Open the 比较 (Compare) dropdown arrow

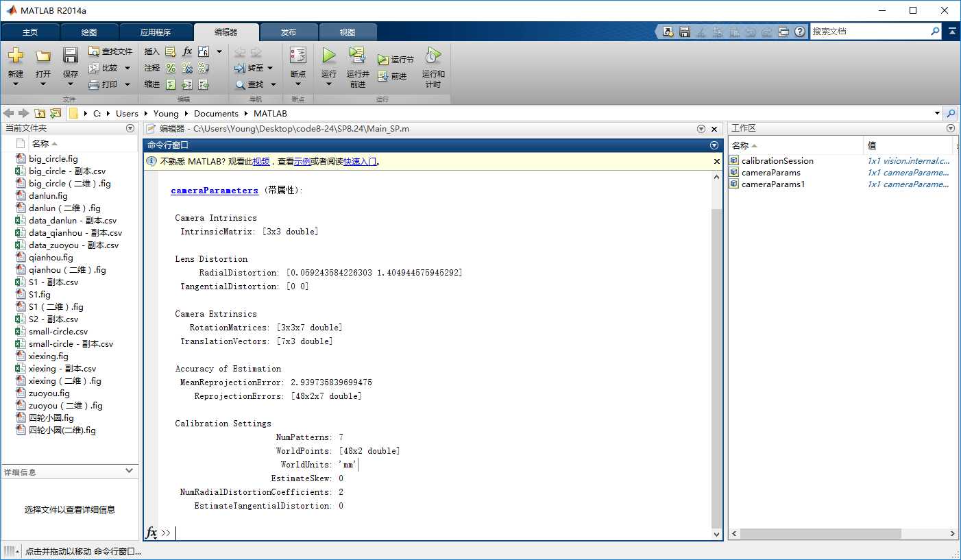127,68
